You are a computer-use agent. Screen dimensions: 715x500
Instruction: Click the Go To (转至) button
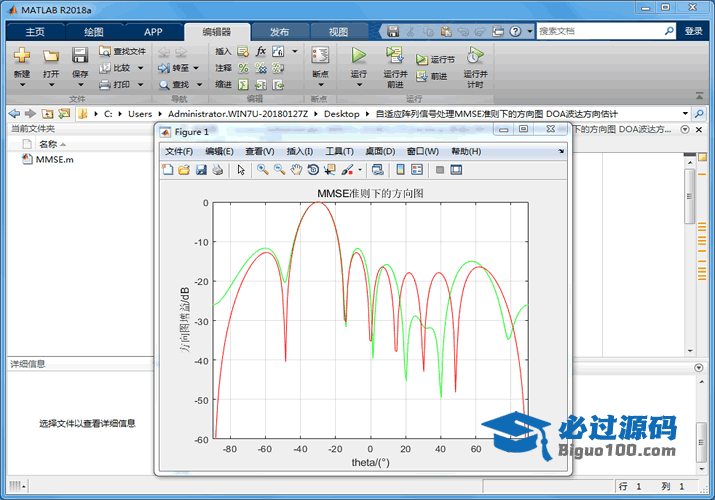(174, 68)
